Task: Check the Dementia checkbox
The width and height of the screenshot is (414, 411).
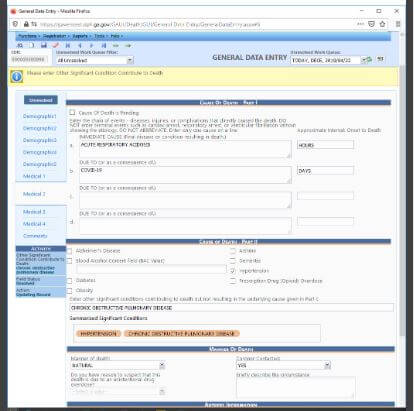Action: click(233, 261)
